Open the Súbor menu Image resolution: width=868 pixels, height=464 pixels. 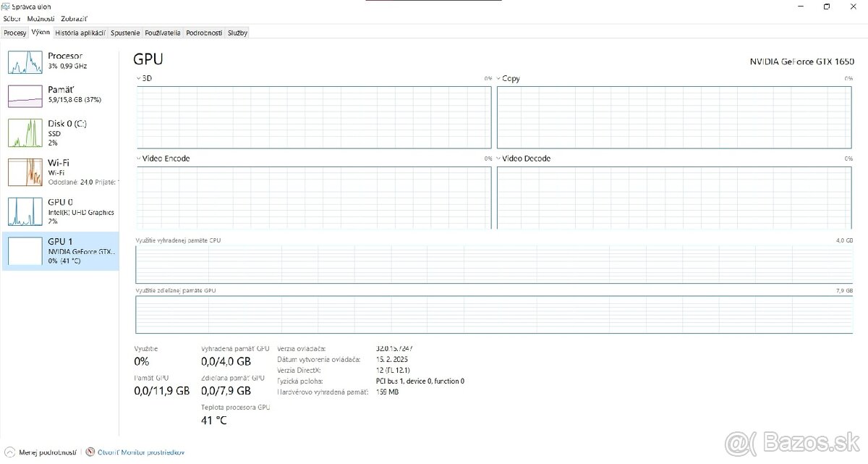(x=12, y=19)
